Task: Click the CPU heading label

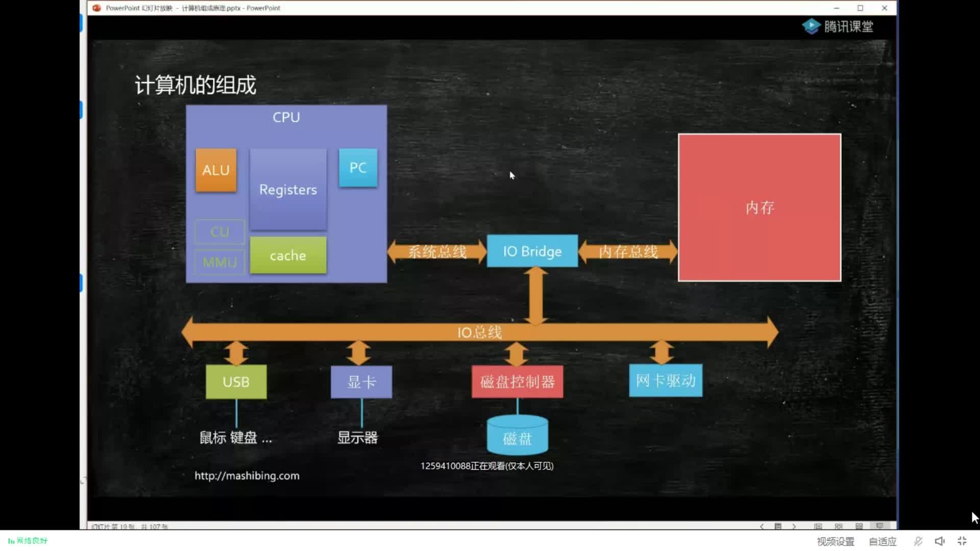Action: pos(286,117)
